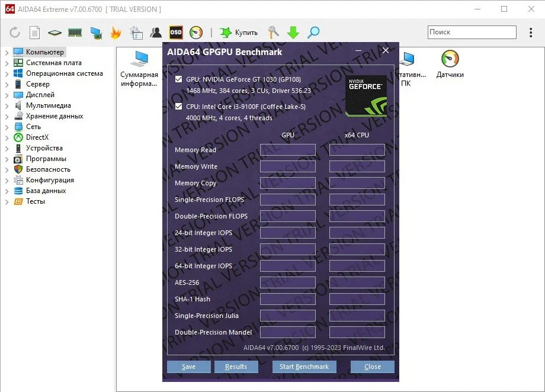
Task: Click the Поиск search input field
Action: (472, 32)
